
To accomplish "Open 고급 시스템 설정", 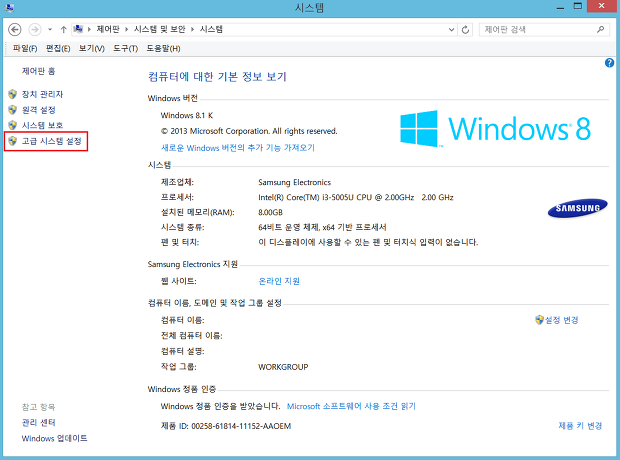I will pos(51,141).
